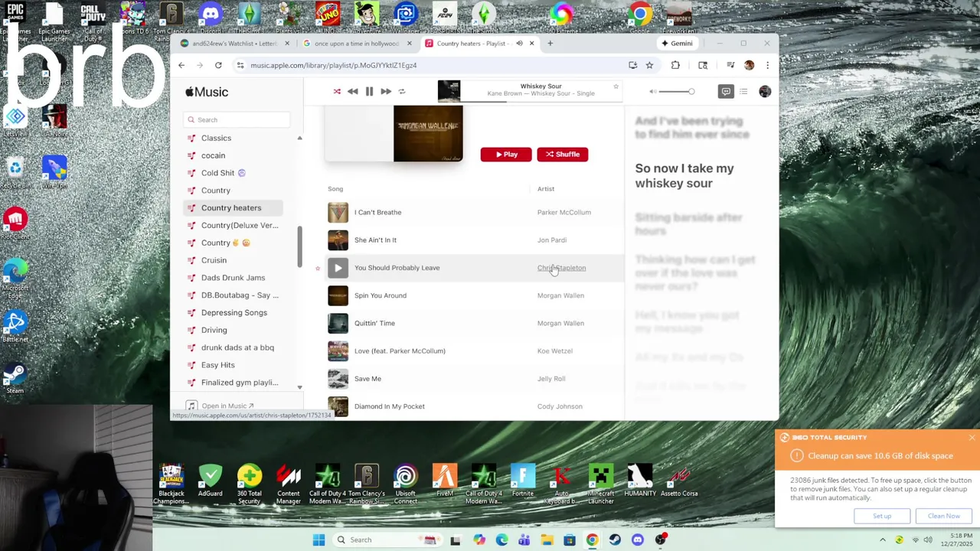Skip back to the previous track
Image resolution: width=980 pixels, height=551 pixels.
pyautogui.click(x=352, y=91)
